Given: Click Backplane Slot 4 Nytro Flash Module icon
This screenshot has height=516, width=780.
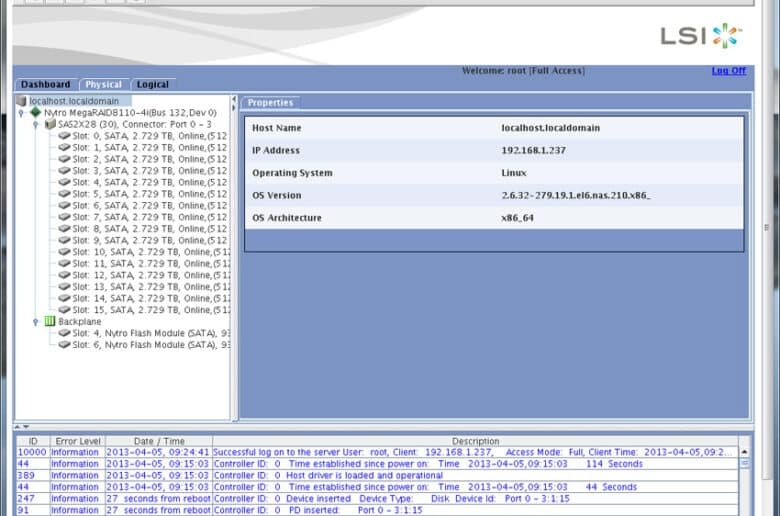Looking at the screenshot, I should pyautogui.click(x=64, y=333).
